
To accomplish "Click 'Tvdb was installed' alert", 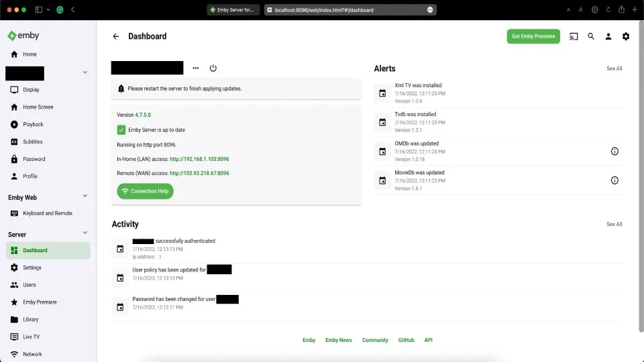I will click(498, 122).
